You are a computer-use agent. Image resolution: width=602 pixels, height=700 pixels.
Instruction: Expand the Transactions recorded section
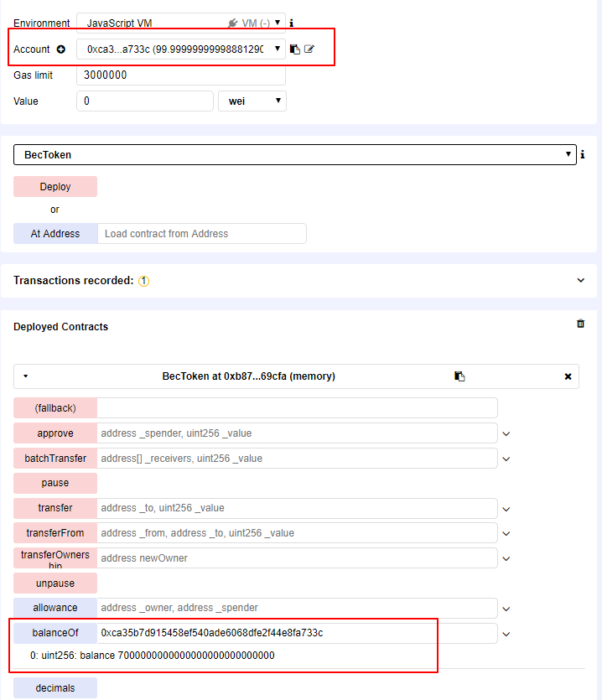click(x=580, y=280)
